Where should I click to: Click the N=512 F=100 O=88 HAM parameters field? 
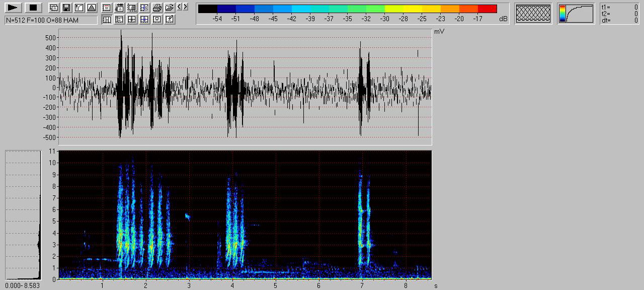coord(51,20)
